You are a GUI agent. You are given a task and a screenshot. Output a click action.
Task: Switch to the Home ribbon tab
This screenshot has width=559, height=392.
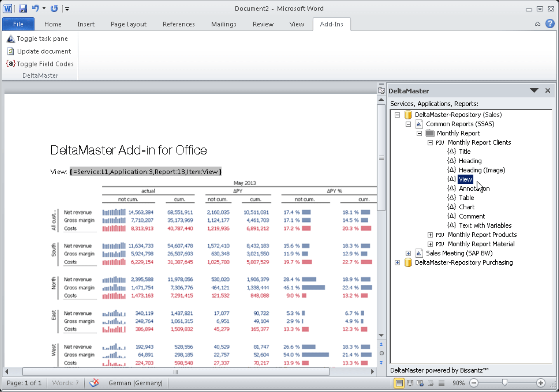53,24
